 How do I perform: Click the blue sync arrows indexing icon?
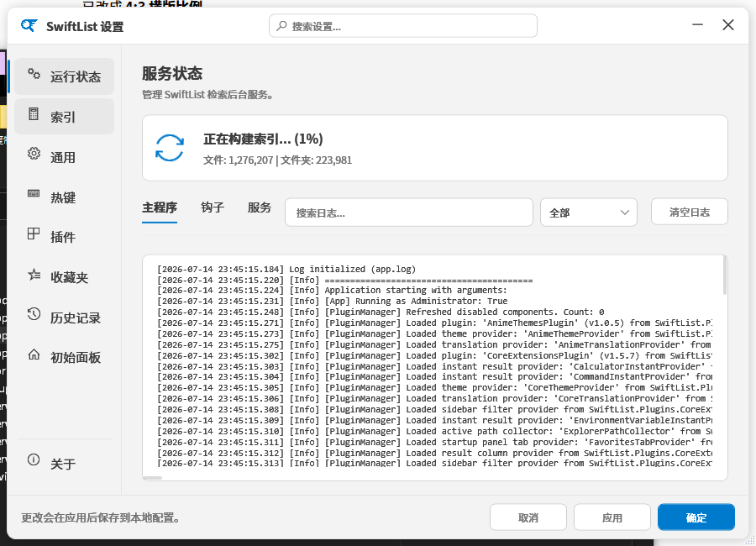point(170,148)
